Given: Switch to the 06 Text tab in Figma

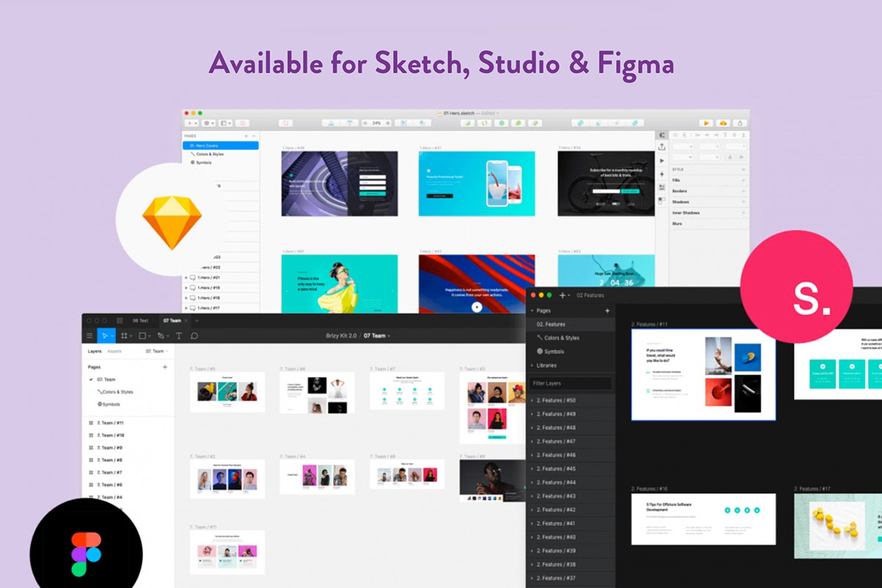Looking at the screenshot, I should point(140,320).
